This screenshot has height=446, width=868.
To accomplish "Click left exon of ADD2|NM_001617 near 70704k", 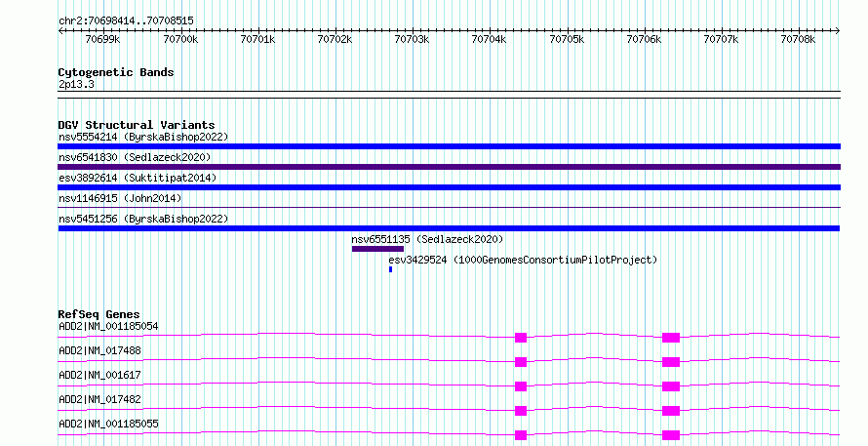I will pos(521,386).
